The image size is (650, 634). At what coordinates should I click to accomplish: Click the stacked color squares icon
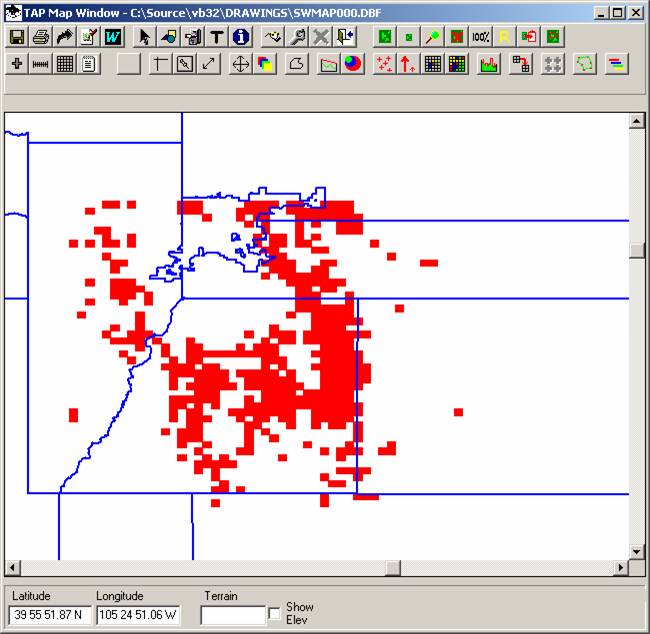[264, 64]
